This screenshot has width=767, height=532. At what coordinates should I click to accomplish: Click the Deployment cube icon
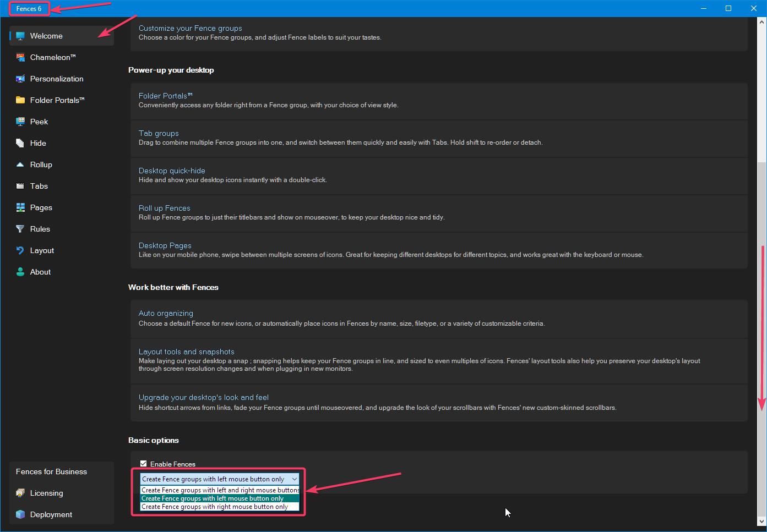point(20,514)
